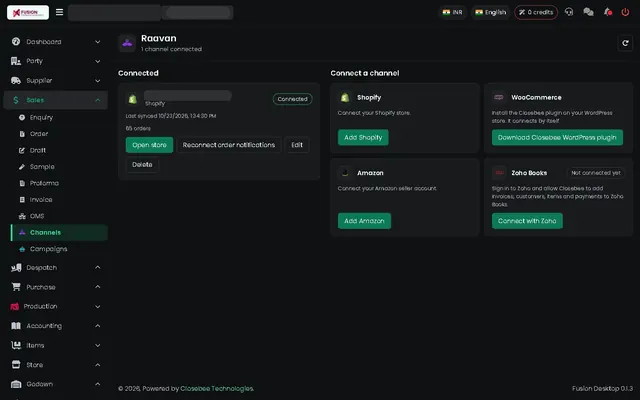Click the Party icon in sidebar
This screenshot has height=400, width=640.
click(16, 61)
